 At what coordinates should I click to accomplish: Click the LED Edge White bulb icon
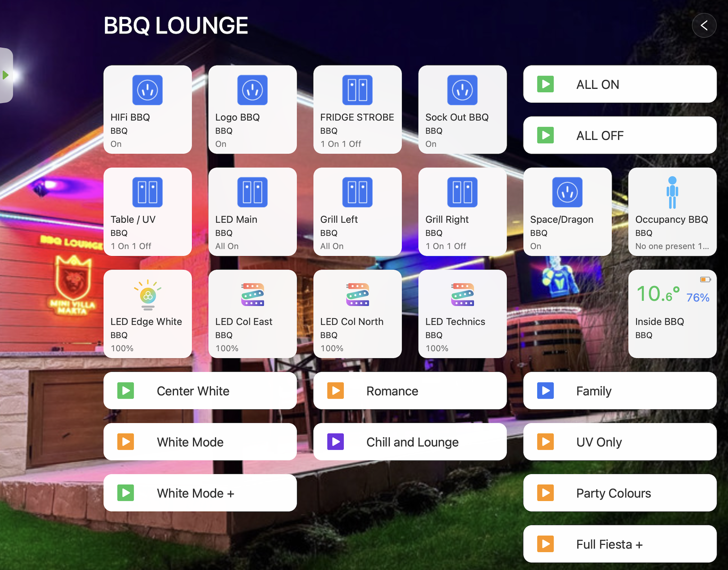tap(147, 295)
